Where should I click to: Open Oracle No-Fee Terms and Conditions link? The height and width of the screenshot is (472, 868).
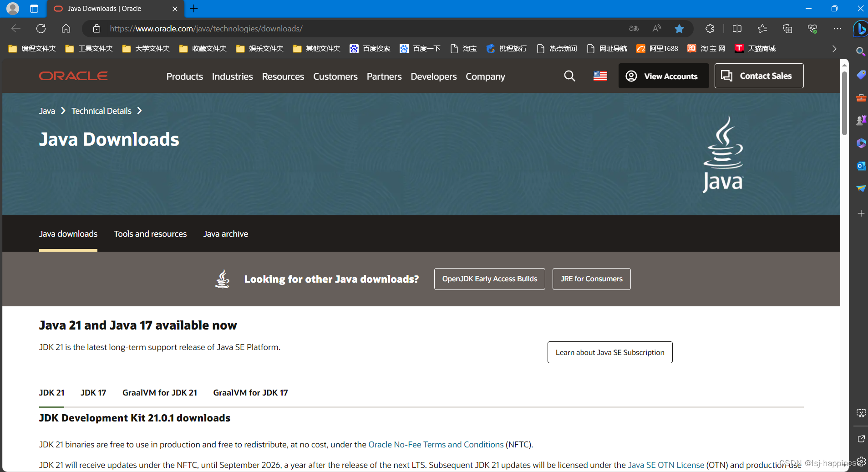tap(436, 445)
